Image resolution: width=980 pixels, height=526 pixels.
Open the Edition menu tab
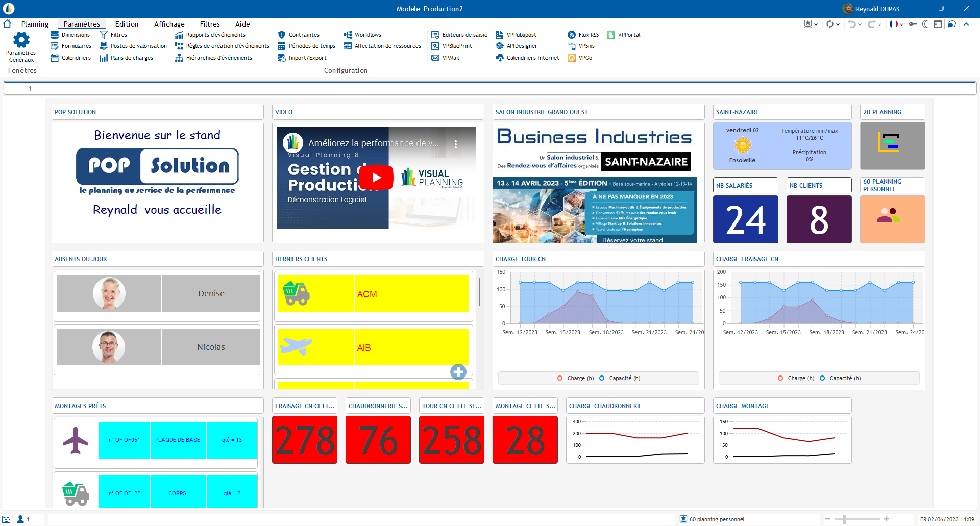[127, 24]
